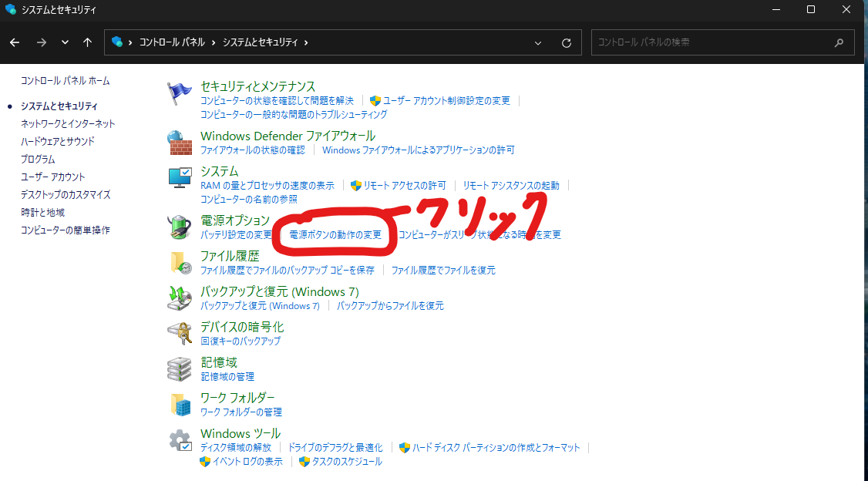Screen dimensions: 868x481
Task: Select コントロール パネル in the breadcrumb
Action: [x=172, y=42]
